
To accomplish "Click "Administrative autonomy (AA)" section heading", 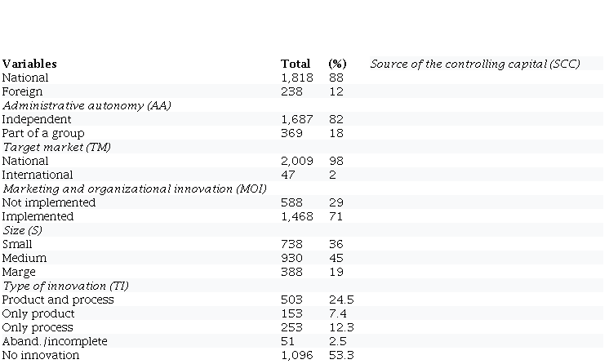I will pos(86,105).
